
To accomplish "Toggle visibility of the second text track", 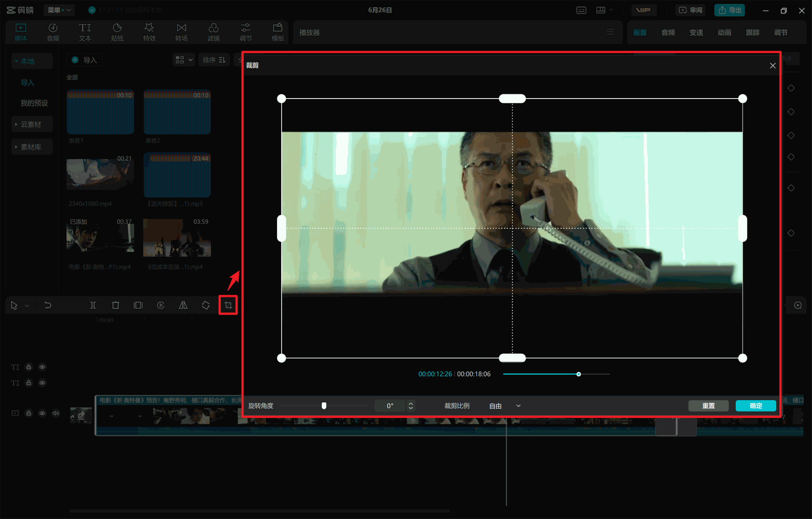I will tap(42, 383).
